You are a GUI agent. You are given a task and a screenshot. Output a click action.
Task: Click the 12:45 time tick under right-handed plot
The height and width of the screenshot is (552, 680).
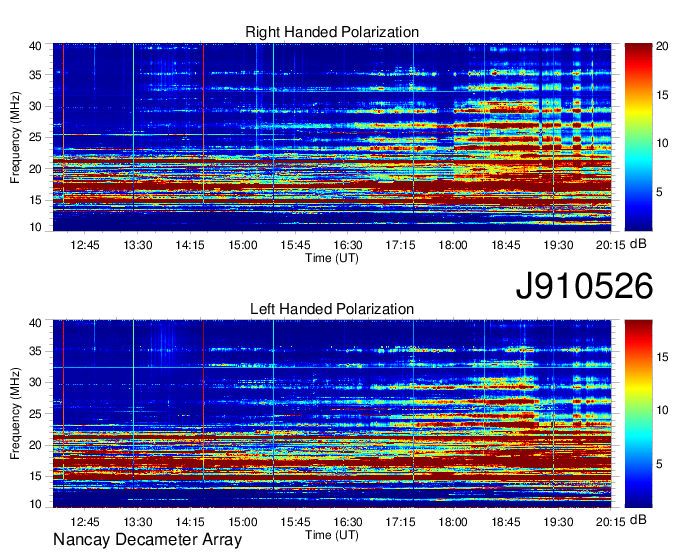click(85, 245)
